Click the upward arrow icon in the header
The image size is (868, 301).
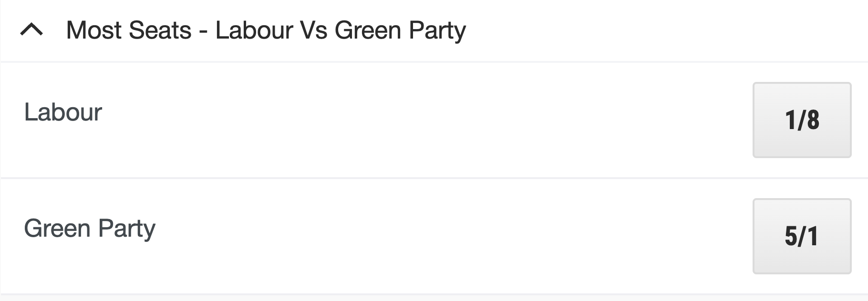[x=31, y=30]
